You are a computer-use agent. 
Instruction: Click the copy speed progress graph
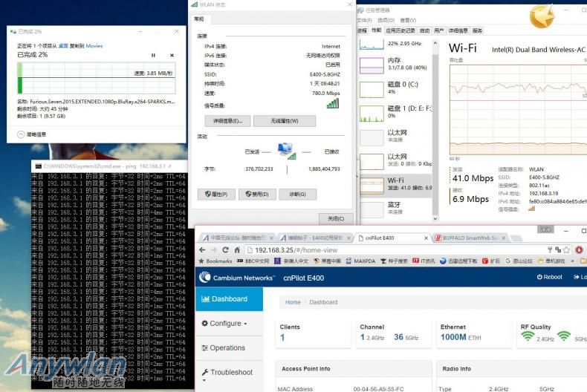tap(96, 78)
